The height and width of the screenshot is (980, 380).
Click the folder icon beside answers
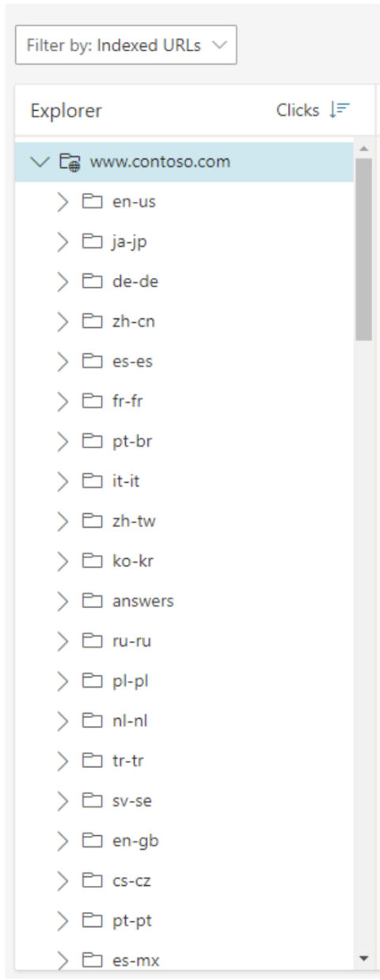[93, 601]
